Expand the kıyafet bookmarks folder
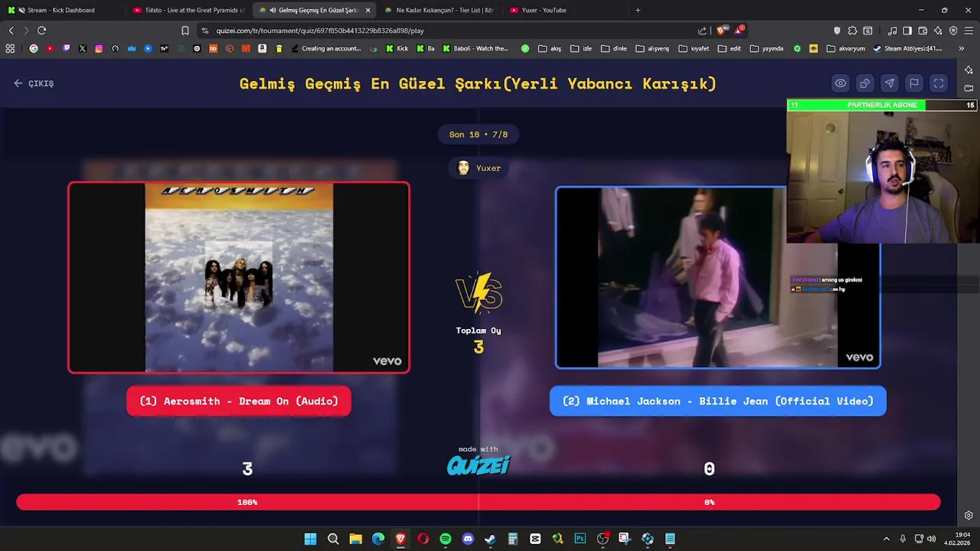 click(694, 48)
